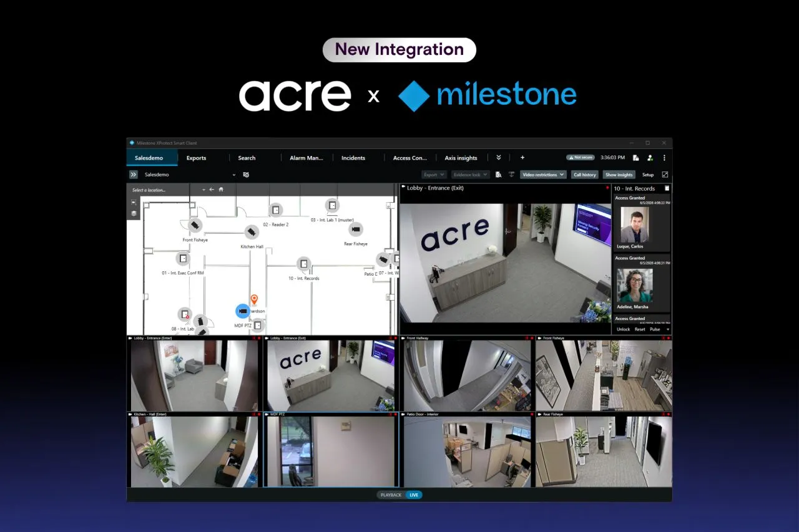799x532 pixels.
Task: Click the 10 - Int. Records door icon on map
Action: click(303, 264)
